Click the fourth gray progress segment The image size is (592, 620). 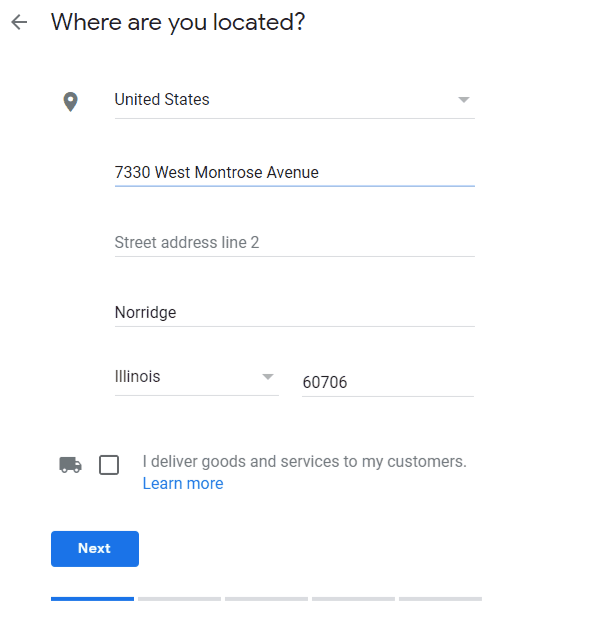(353, 599)
